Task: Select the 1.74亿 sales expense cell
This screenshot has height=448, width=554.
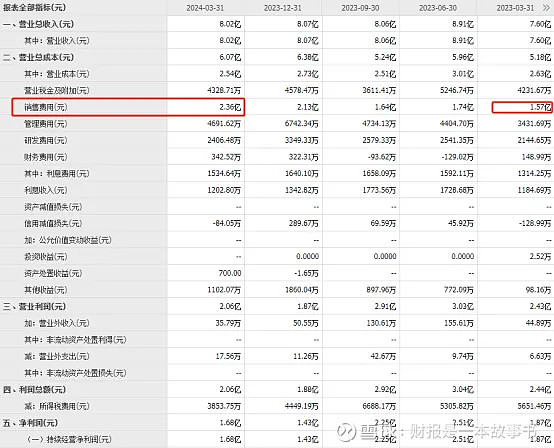Action: point(463,107)
